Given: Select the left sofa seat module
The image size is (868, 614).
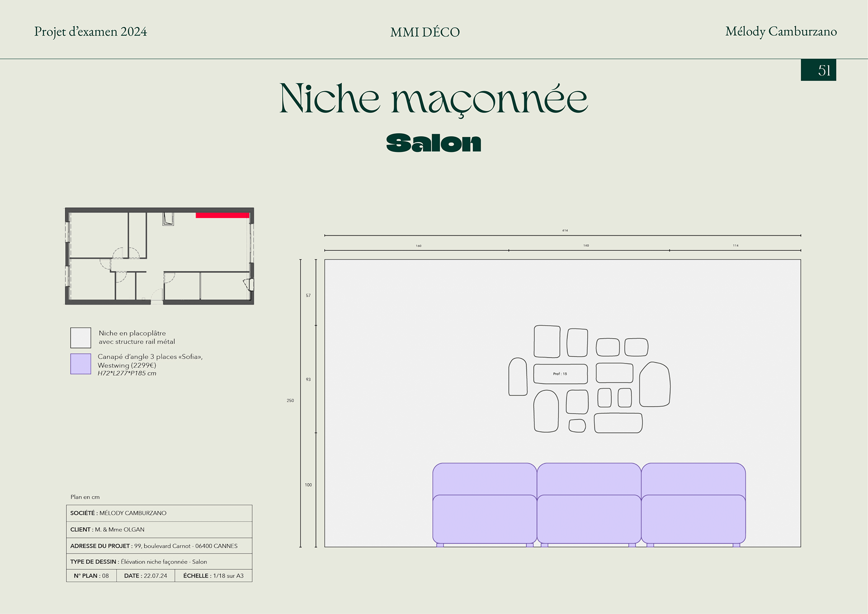Looking at the screenshot, I should 485,519.
